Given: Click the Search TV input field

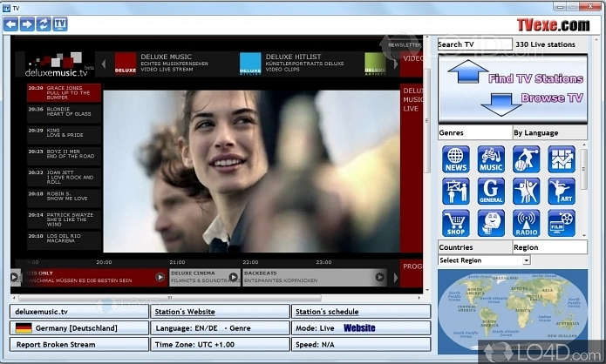Looking at the screenshot, I should [x=474, y=44].
